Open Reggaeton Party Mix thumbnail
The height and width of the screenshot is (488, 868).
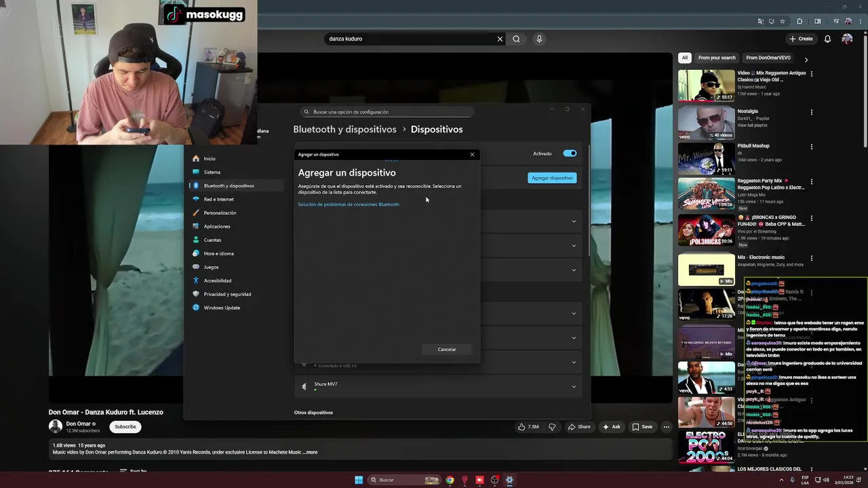(706, 193)
